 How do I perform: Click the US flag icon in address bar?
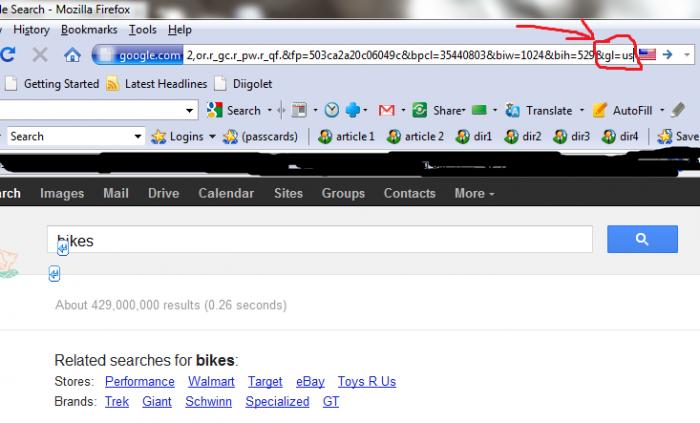[x=647, y=54]
